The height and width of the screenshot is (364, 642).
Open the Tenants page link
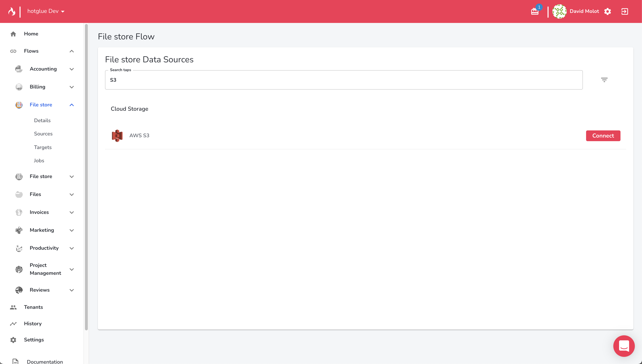[33, 307]
